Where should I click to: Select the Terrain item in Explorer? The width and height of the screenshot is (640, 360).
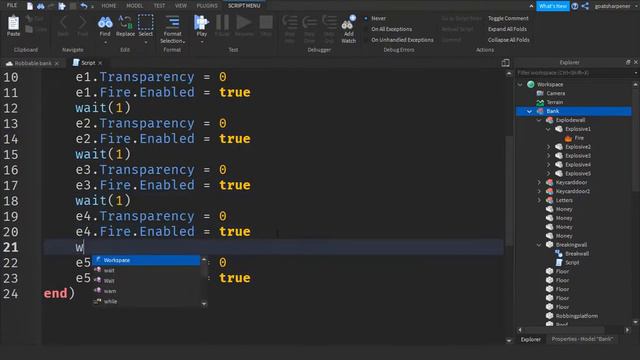555,102
